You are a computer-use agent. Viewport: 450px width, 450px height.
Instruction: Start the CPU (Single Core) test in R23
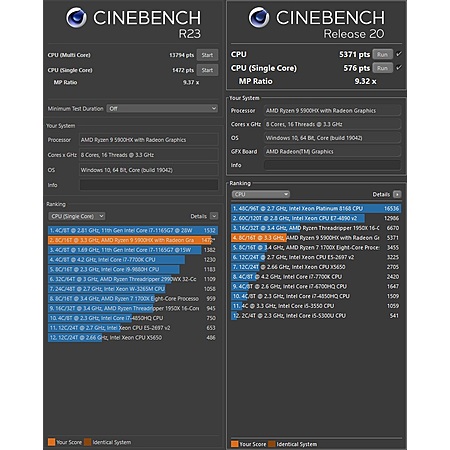[207, 70]
